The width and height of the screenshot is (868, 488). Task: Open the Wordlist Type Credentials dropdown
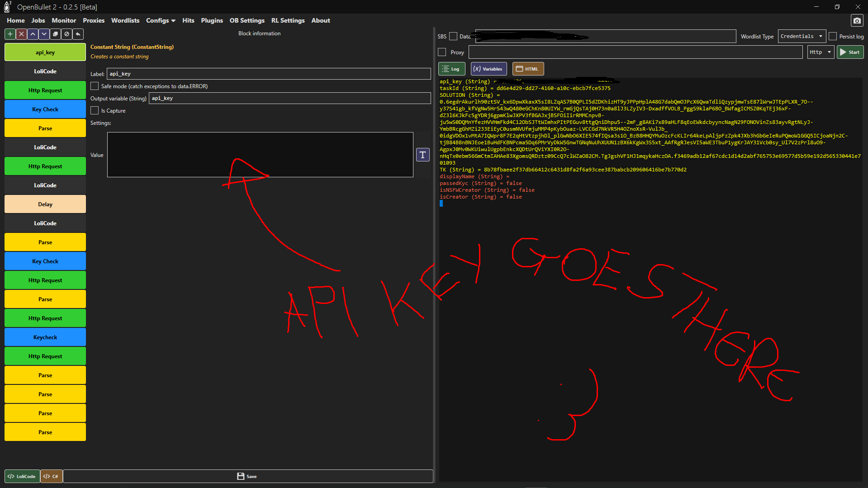tap(802, 36)
